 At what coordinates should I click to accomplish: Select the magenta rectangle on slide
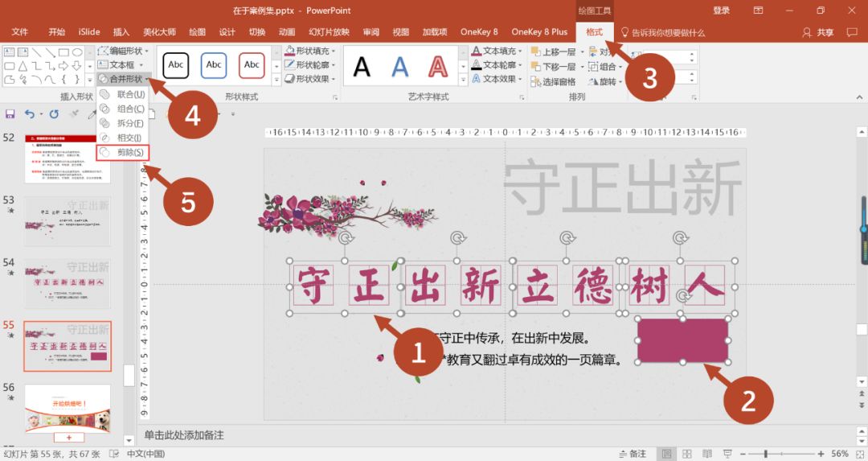tap(682, 340)
